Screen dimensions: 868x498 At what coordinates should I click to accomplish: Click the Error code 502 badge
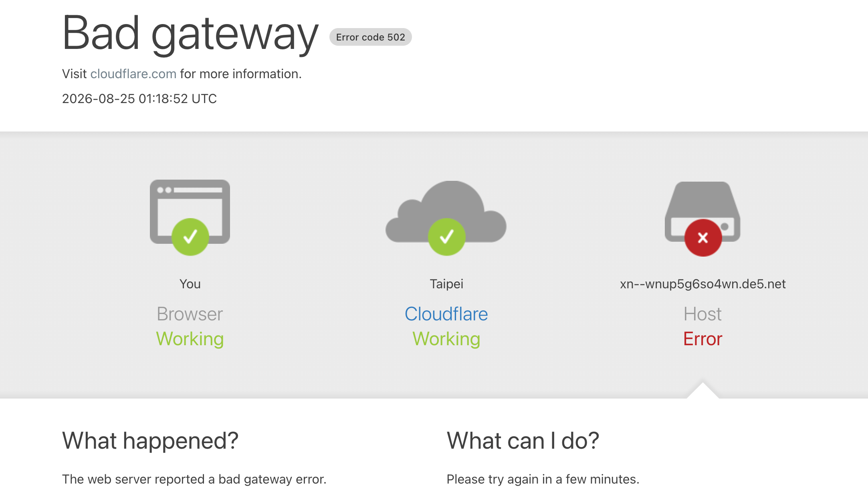[x=371, y=37]
